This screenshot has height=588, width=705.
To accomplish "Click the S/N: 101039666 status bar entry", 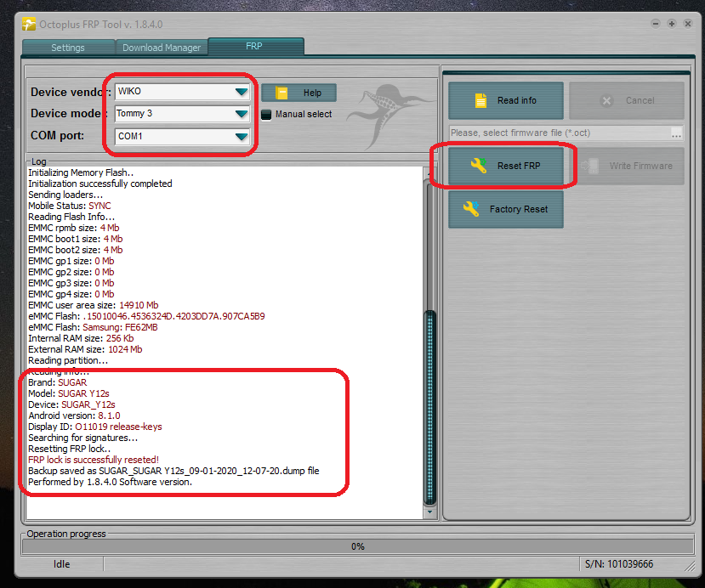I will pos(618,563).
